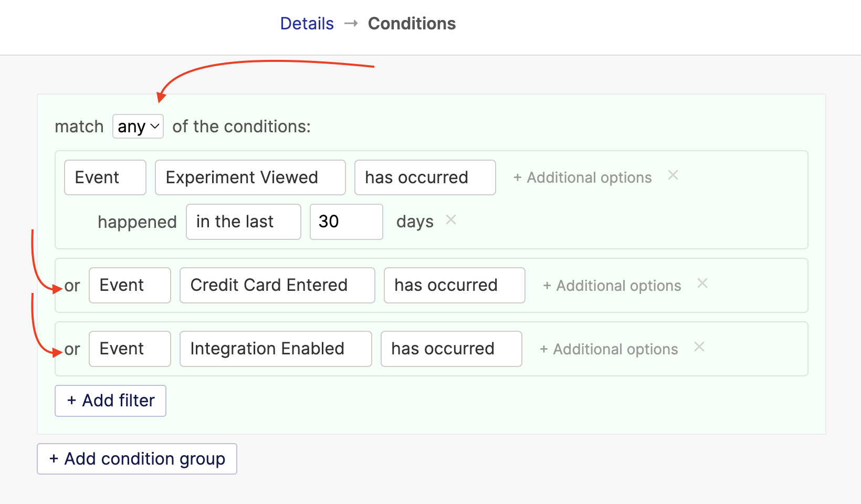Click the 'days' label text
The image size is (861, 504).
coord(415,222)
